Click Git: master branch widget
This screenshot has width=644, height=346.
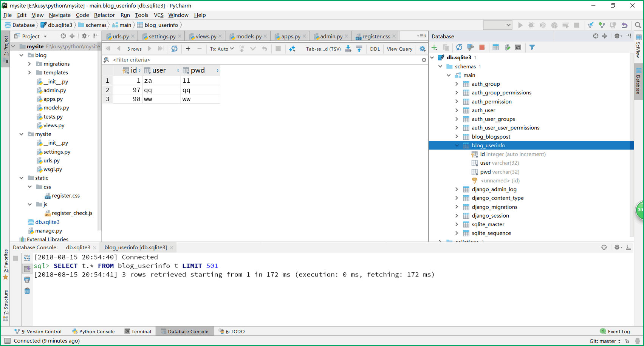point(605,341)
